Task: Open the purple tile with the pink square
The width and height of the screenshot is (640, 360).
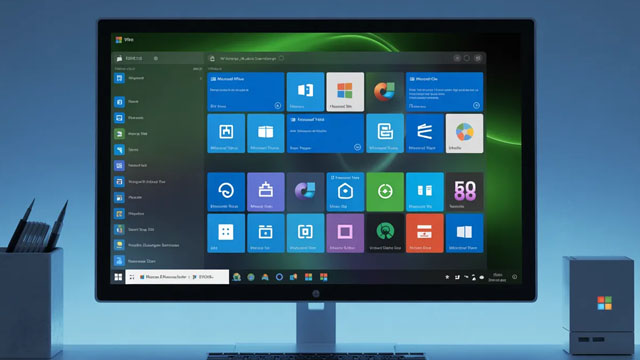Action: (x=345, y=233)
